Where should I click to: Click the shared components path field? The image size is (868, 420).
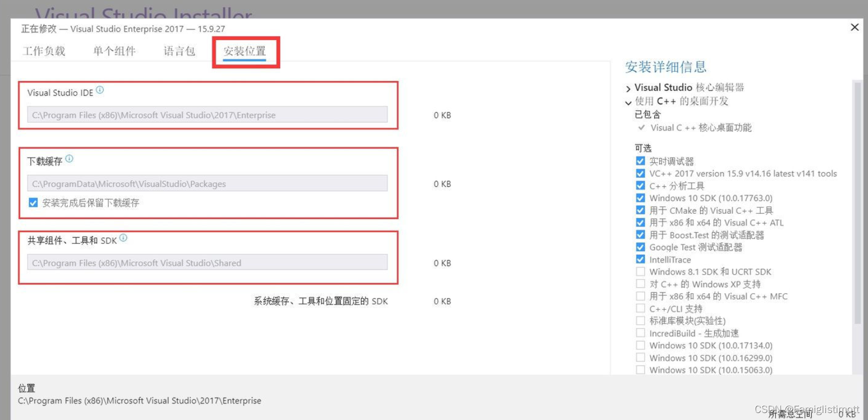(207, 262)
